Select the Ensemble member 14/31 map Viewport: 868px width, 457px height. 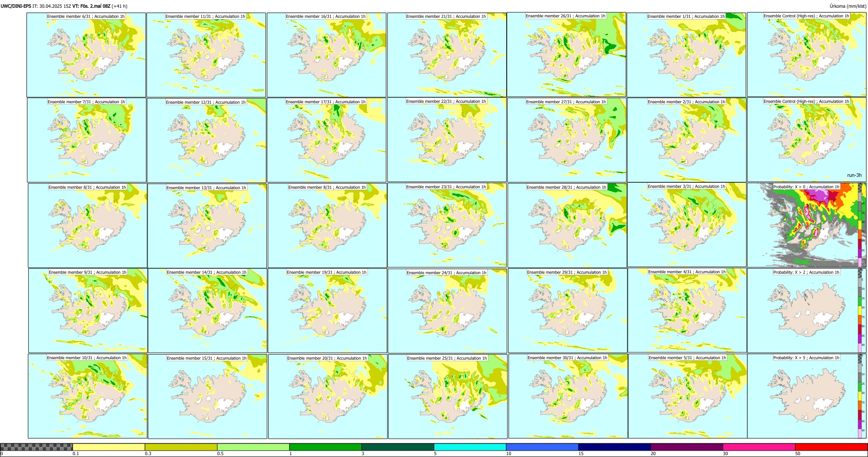pyautogui.click(x=207, y=311)
